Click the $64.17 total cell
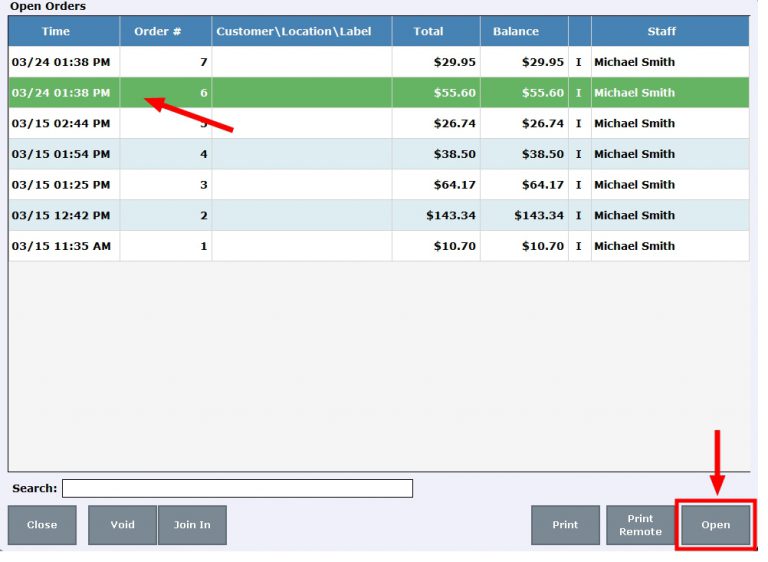 436,185
